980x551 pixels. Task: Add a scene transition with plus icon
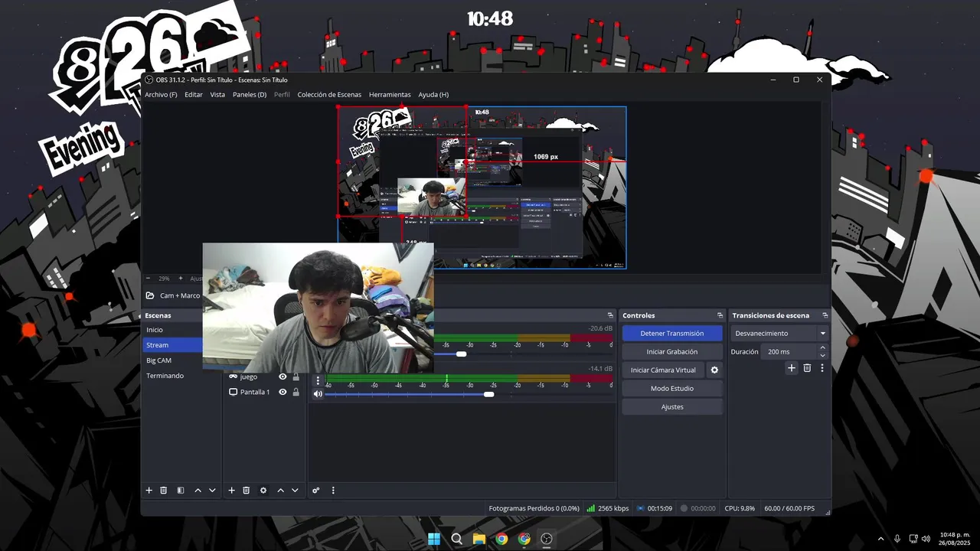tap(792, 368)
